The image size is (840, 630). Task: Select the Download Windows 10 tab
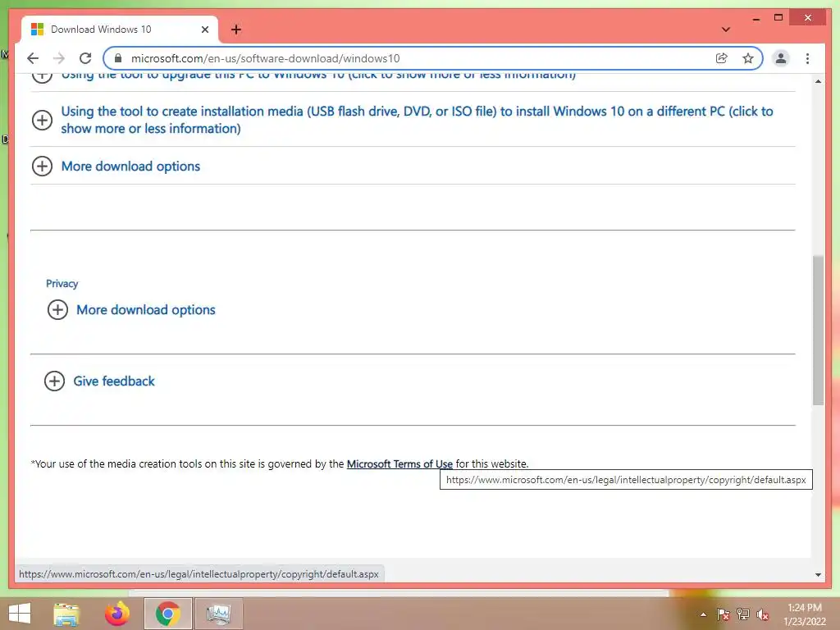pyautogui.click(x=119, y=30)
